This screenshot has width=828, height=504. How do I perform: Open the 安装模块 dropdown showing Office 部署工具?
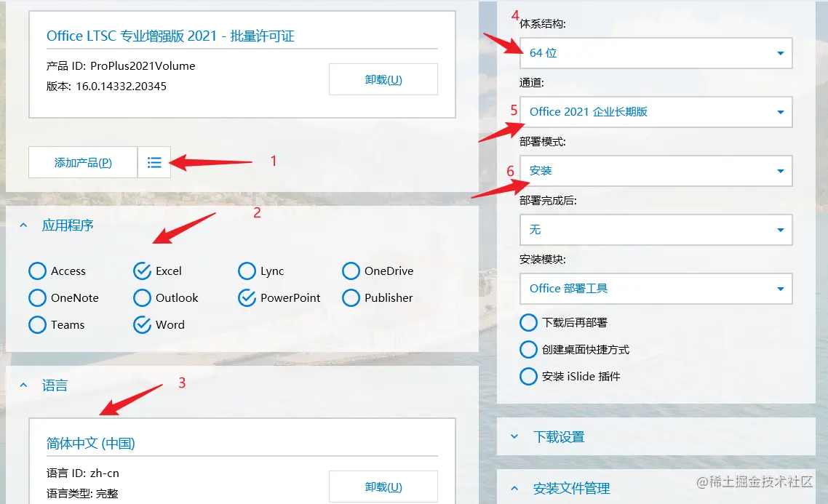click(x=656, y=289)
